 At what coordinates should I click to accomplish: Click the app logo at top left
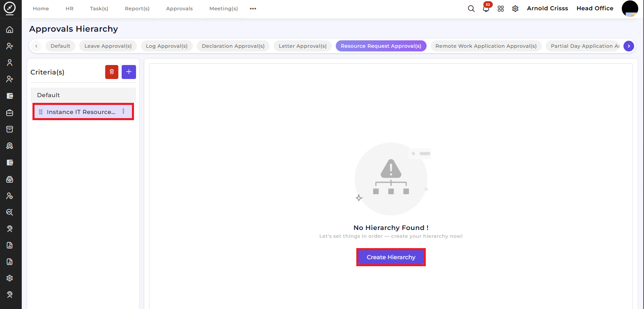point(9,8)
